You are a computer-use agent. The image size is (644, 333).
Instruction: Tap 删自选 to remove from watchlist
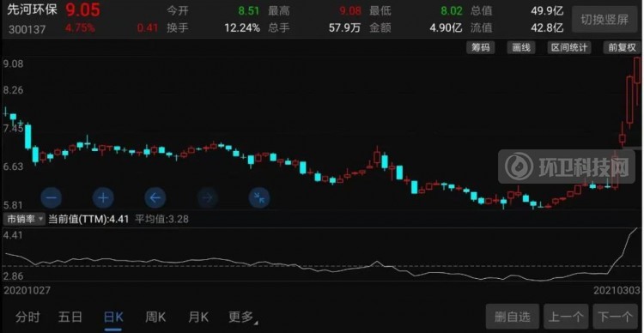[x=513, y=317]
